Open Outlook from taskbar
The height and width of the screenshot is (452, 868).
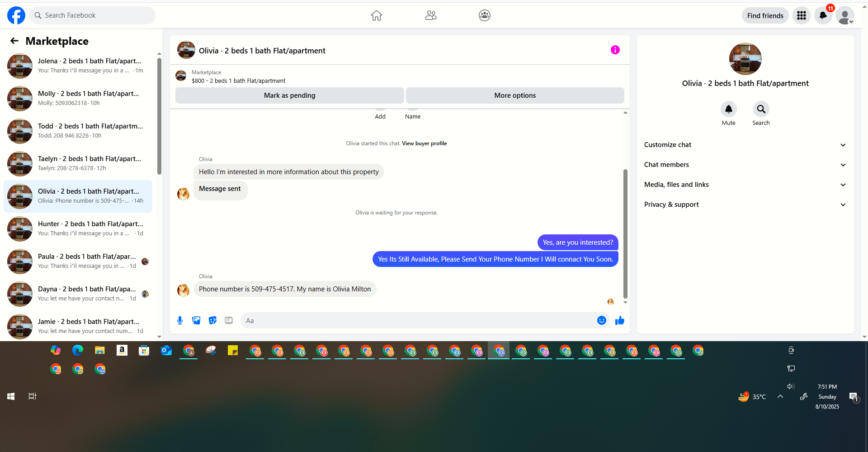166,350
